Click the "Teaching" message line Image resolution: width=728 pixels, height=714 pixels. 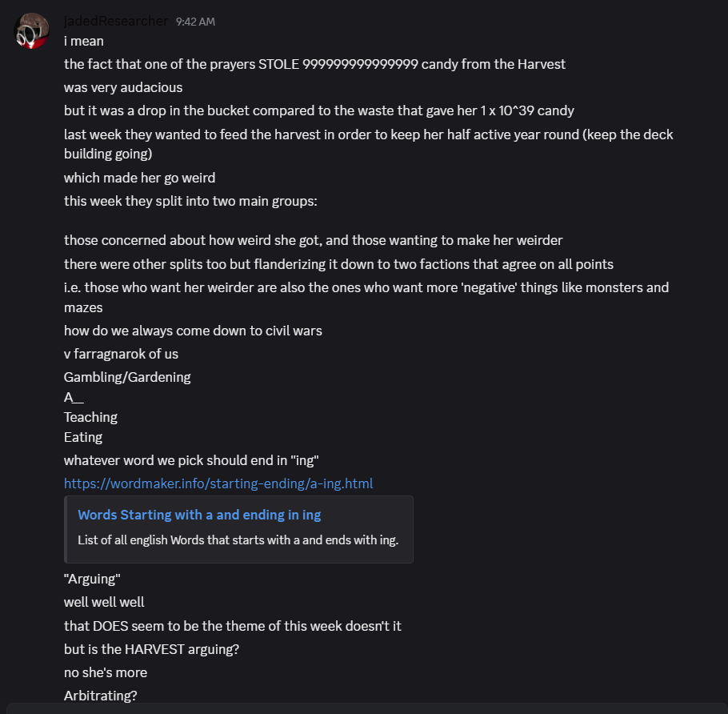tap(90, 417)
